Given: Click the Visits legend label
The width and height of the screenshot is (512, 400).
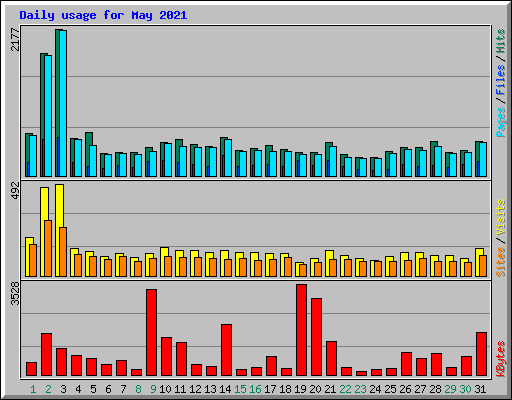Looking at the screenshot, I should click(501, 217).
